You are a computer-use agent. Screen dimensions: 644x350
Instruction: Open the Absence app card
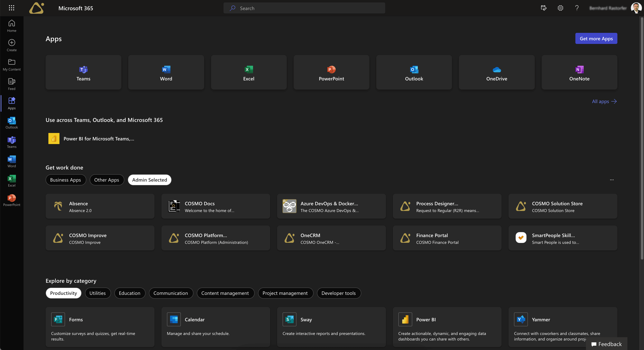[100, 206]
